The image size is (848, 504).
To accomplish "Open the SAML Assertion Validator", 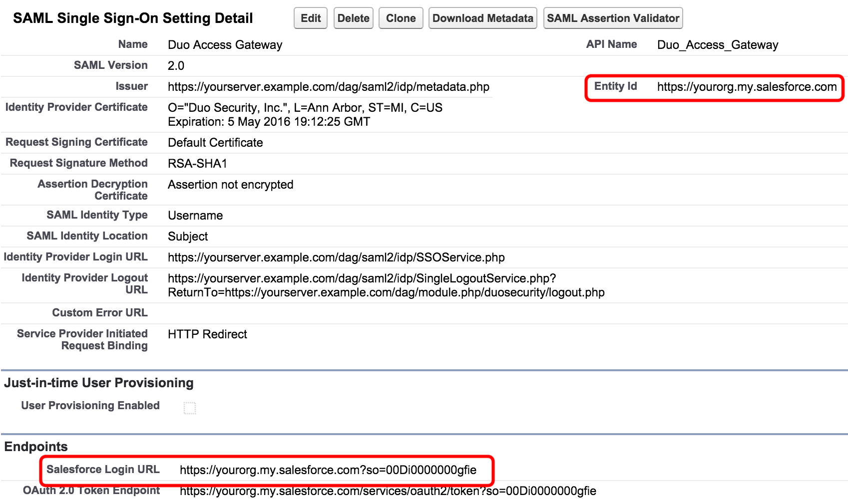I will coord(612,18).
